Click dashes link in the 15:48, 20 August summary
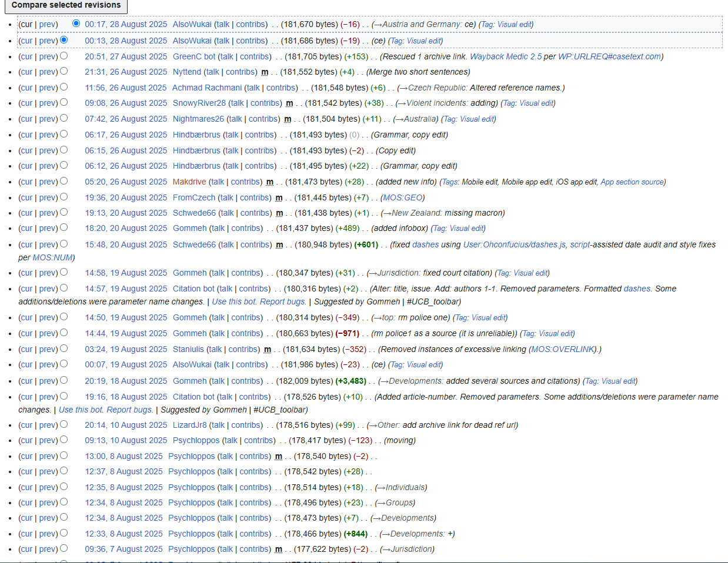 tap(425, 244)
